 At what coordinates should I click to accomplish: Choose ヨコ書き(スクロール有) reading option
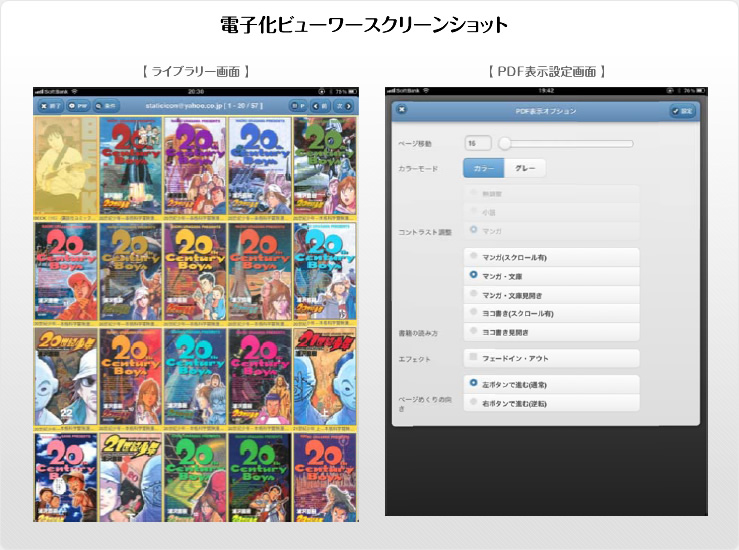tap(473, 313)
